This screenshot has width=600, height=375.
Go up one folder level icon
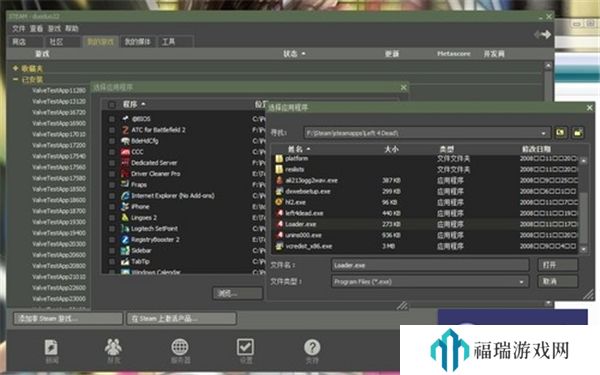561,133
